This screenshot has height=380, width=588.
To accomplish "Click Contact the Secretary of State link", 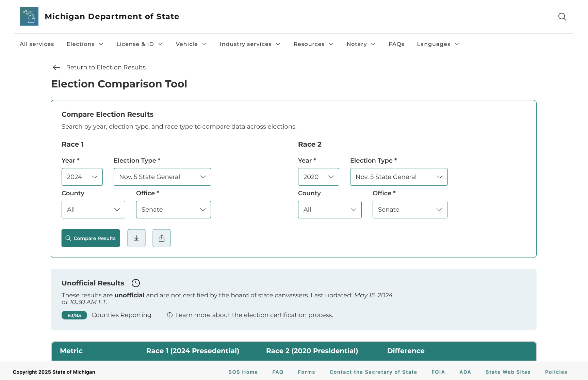I will coord(373,372).
